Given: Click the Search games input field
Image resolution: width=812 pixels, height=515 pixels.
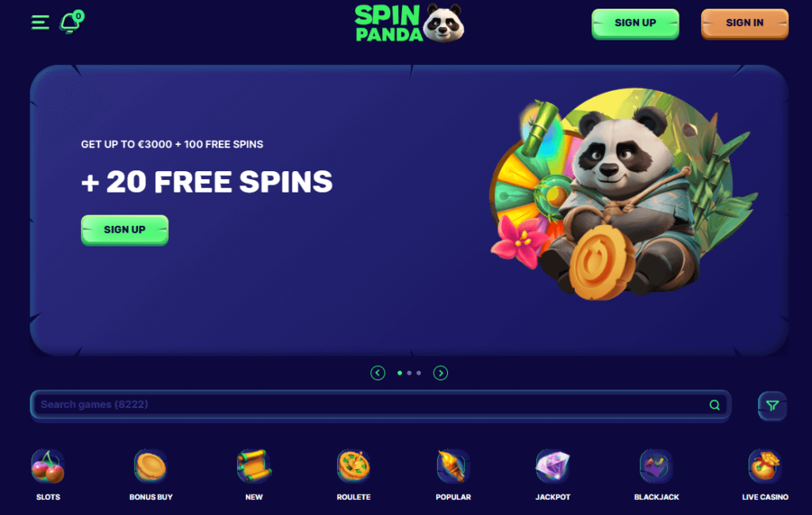Looking at the screenshot, I should point(381,405).
